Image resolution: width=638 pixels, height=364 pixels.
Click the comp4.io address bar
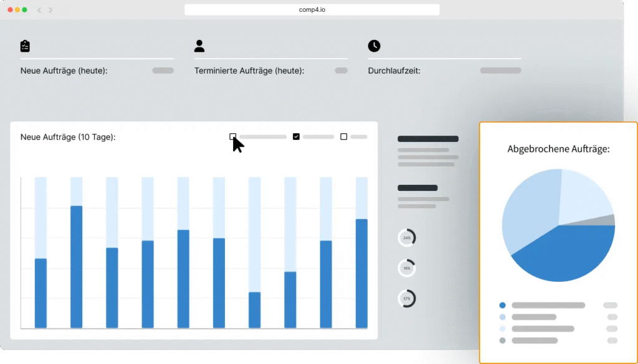click(312, 10)
